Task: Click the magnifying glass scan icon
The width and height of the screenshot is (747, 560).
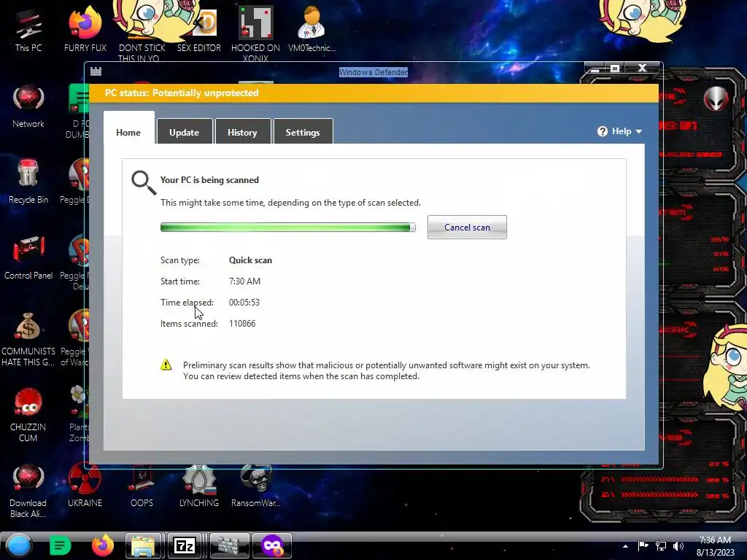Action: point(144,183)
